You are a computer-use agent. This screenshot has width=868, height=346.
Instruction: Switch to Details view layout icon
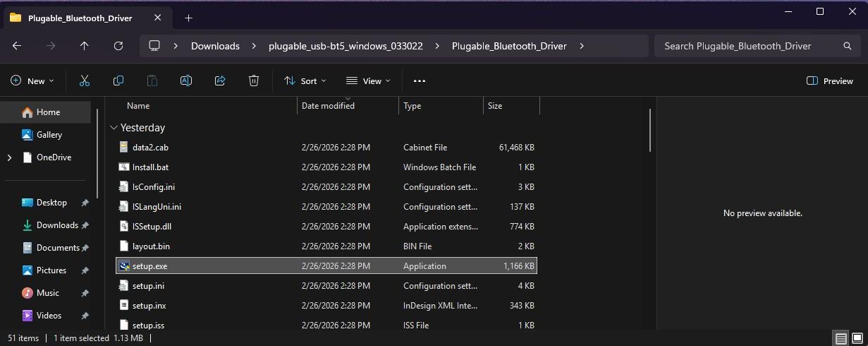(x=840, y=338)
